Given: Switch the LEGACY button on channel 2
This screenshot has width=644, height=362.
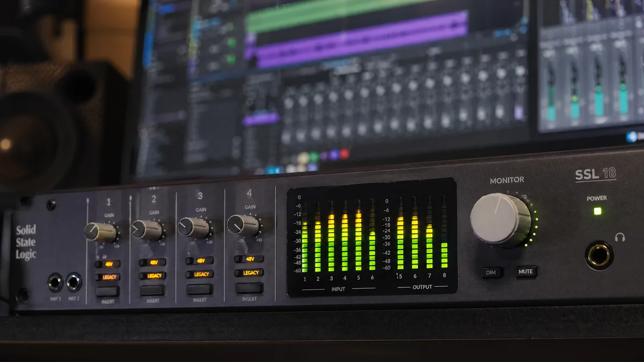Looking at the screenshot, I should pos(153,276).
